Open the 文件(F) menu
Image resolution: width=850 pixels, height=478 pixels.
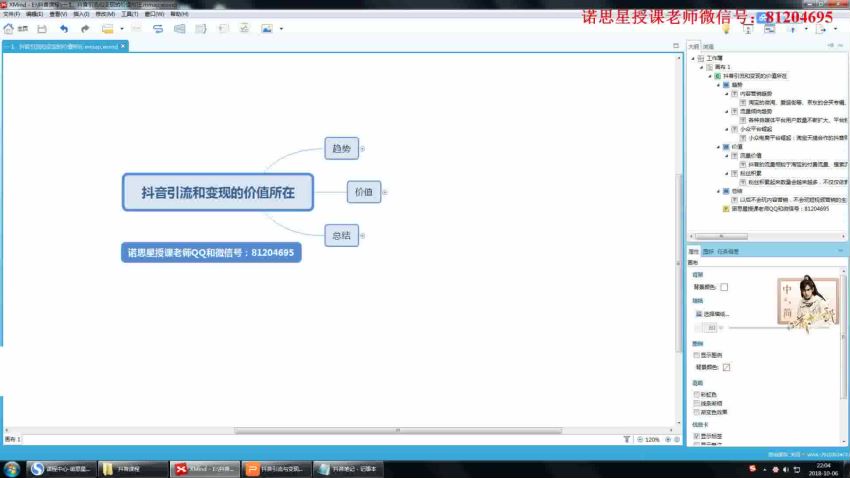pos(12,15)
